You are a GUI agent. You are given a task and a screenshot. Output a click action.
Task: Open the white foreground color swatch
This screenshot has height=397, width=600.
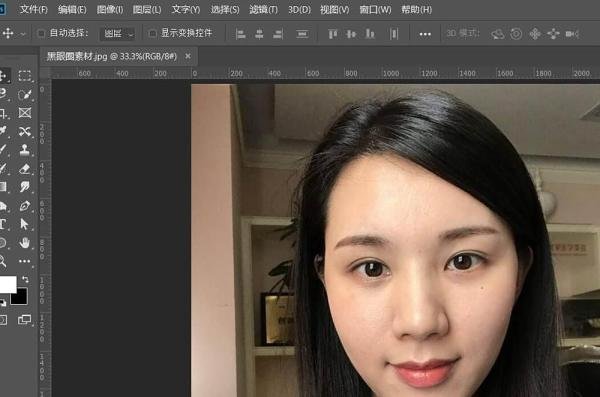tap(8, 284)
